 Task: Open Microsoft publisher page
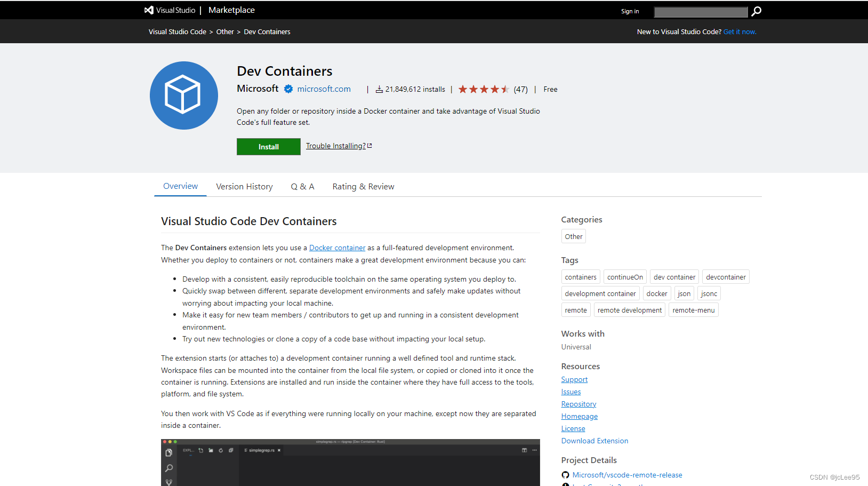(x=258, y=89)
